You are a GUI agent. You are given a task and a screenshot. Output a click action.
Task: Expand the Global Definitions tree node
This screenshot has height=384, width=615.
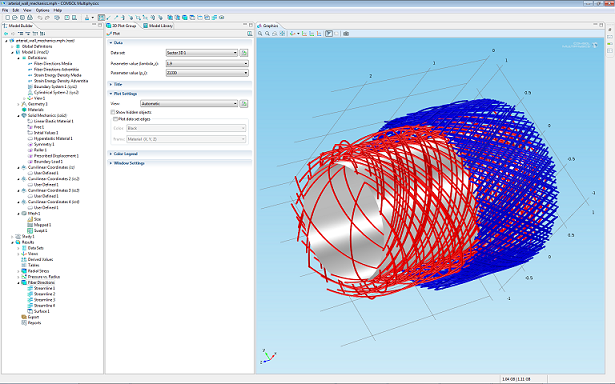click(12, 46)
